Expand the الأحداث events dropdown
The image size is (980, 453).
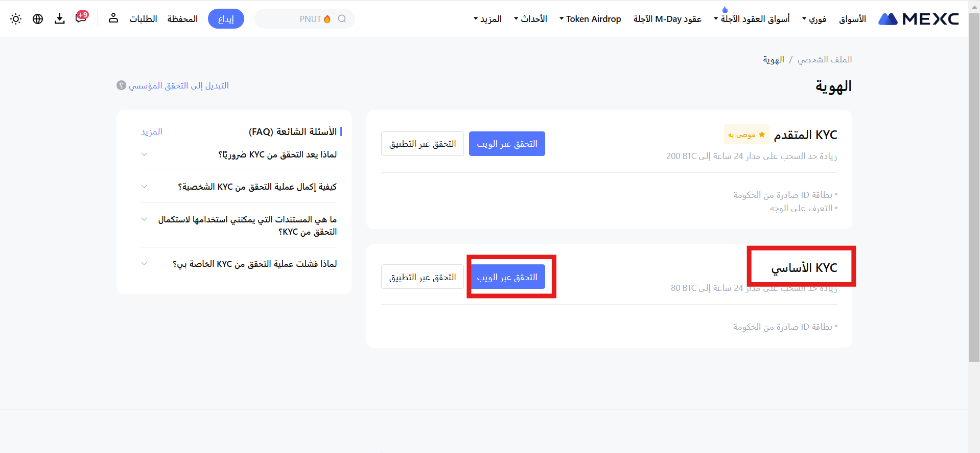[530, 19]
